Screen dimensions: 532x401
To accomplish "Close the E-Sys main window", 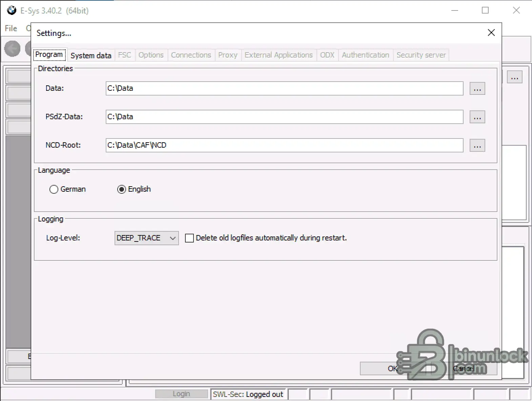I will [x=516, y=10].
